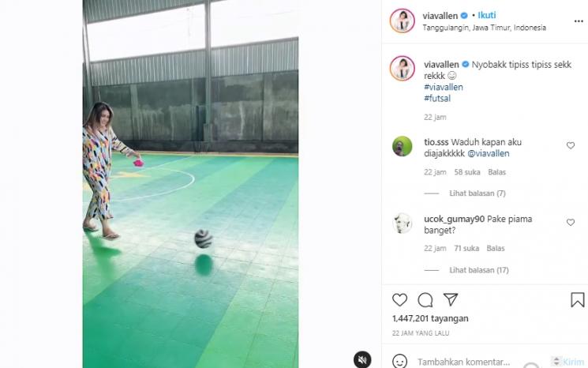Open the three-dot more options menu
The image size is (588, 368).
tap(579, 21)
